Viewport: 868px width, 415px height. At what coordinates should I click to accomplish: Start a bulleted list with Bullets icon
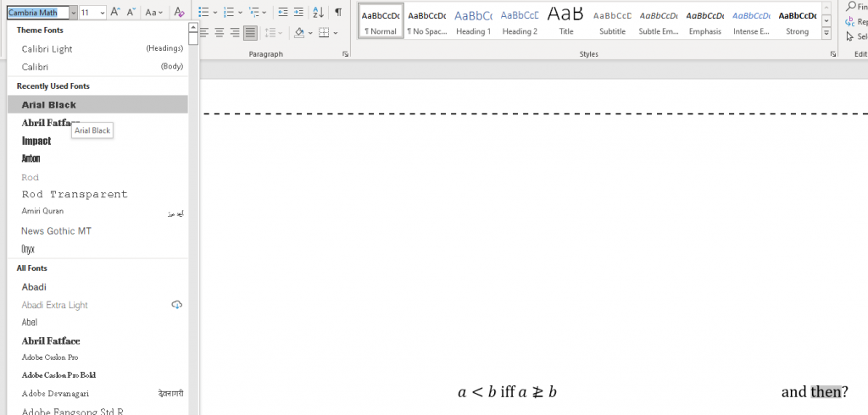coord(203,13)
